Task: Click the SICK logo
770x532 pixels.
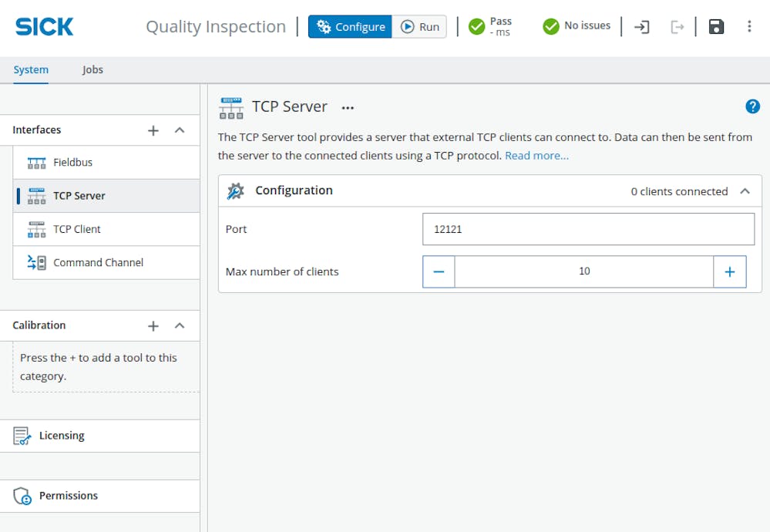Action: coord(44,26)
